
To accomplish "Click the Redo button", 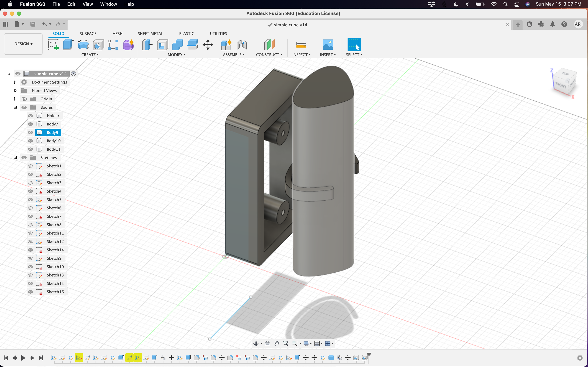I will point(58,24).
